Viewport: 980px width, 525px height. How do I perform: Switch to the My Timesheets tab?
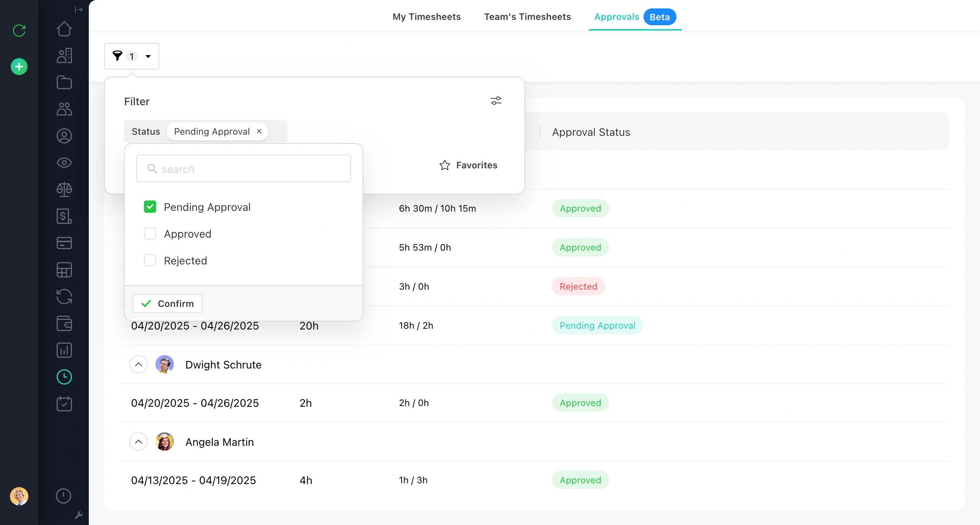[x=426, y=17]
